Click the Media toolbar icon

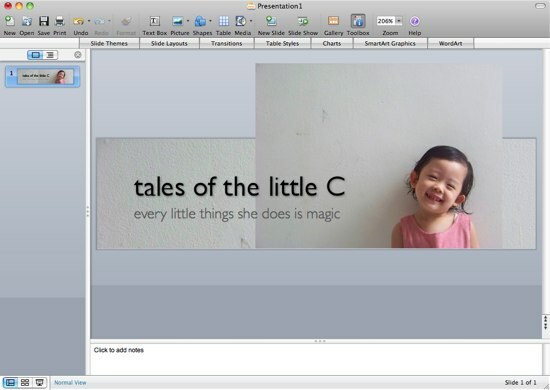click(241, 21)
